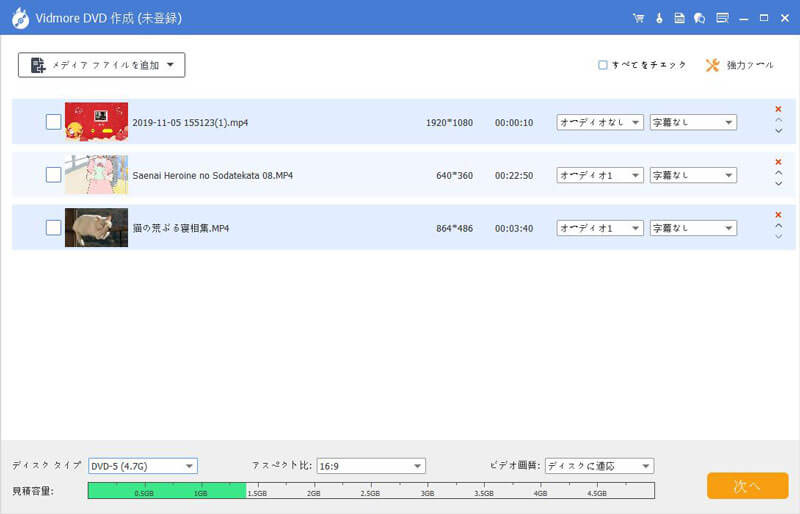Open the feedback chat icon
The height and width of the screenshot is (514, 800).
point(699,18)
